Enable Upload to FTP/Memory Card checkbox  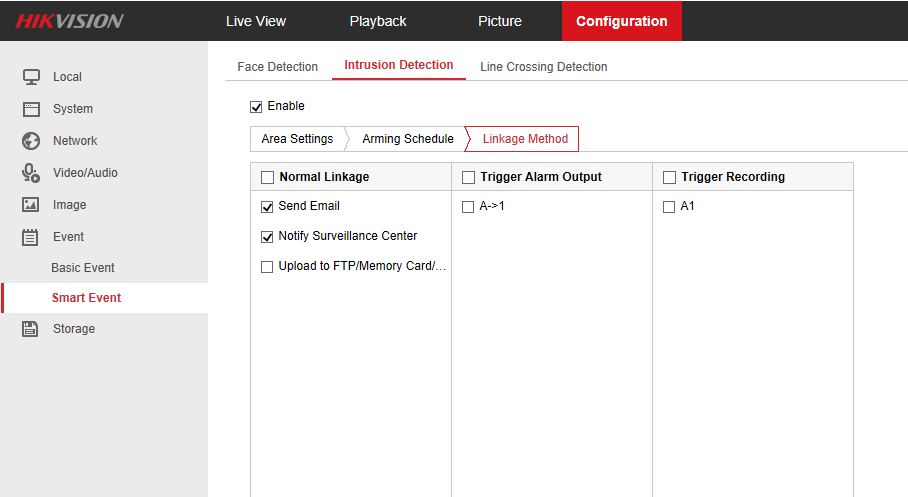click(267, 267)
